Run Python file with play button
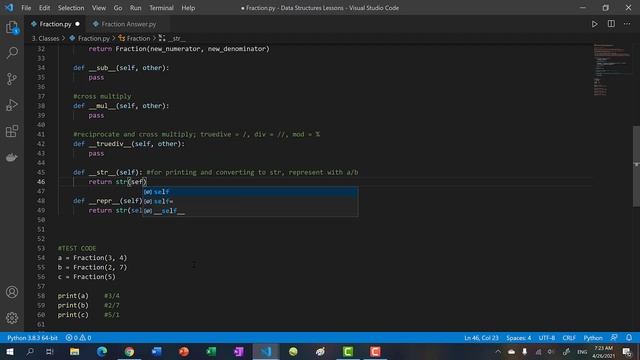The width and height of the screenshot is (640, 360). [x=594, y=24]
